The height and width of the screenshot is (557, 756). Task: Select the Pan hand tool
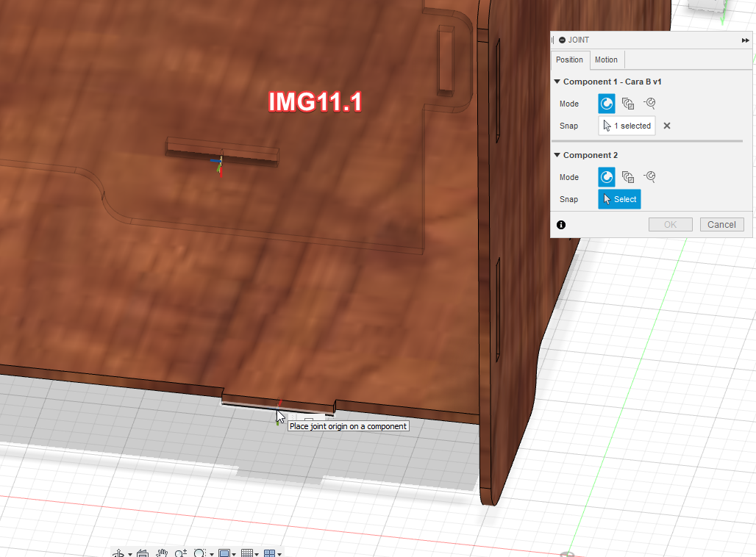click(x=162, y=553)
